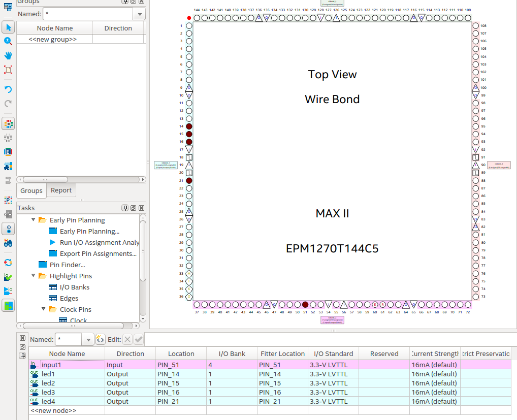The width and height of the screenshot is (517, 420).
Task: Click the refresh circular arrows icon
Action: point(8,263)
